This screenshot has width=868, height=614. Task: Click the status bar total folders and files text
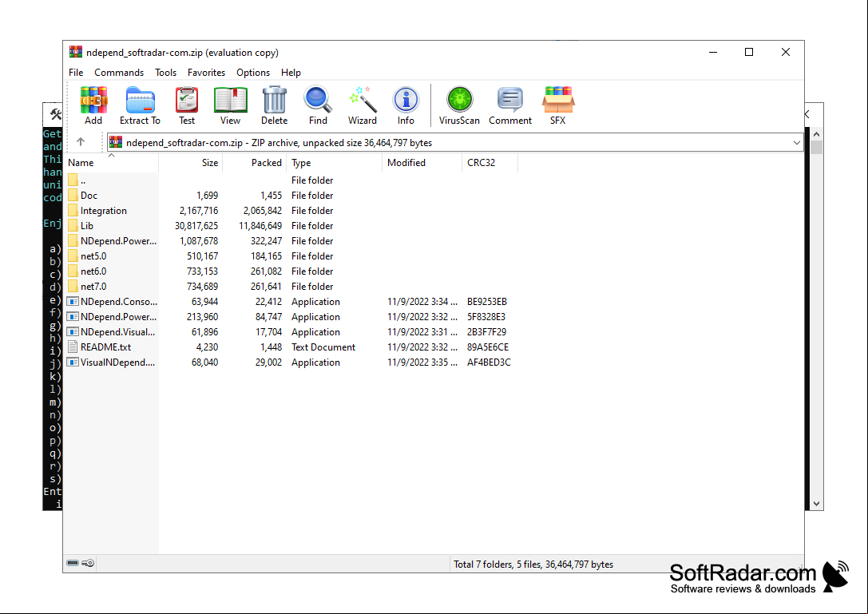point(533,564)
